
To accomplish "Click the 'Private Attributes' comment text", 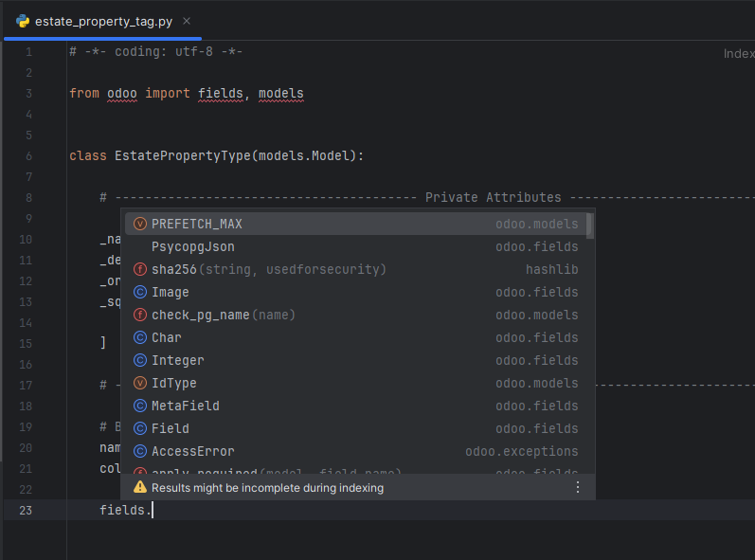I will pyautogui.click(x=493, y=197).
